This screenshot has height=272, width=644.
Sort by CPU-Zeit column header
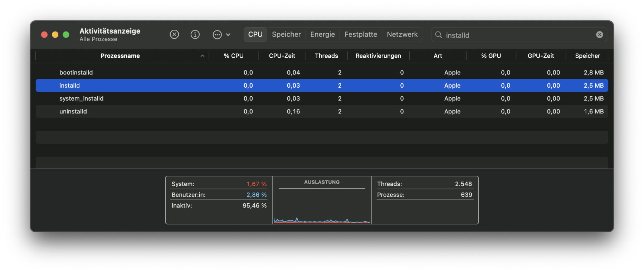pos(282,56)
